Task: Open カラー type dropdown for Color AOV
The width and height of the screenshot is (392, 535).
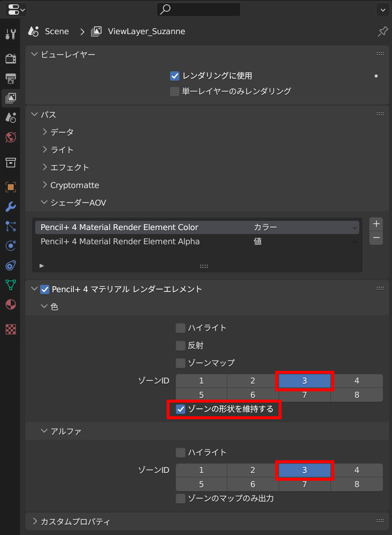Action: (305, 228)
